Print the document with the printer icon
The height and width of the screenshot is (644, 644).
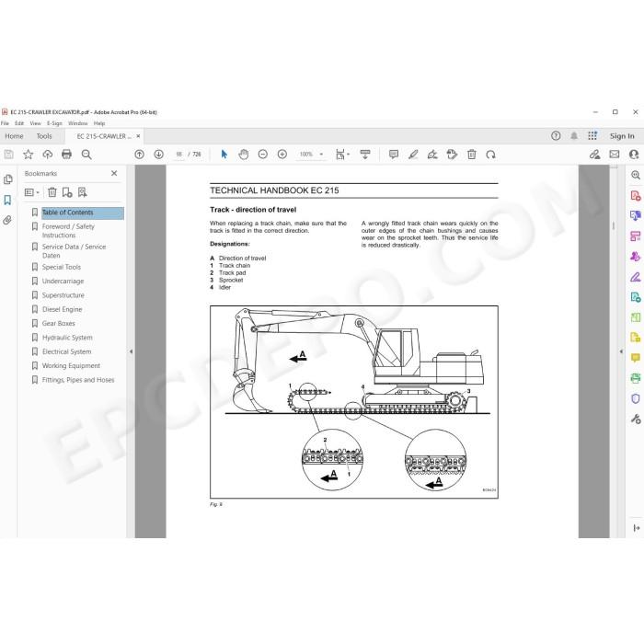click(x=66, y=155)
